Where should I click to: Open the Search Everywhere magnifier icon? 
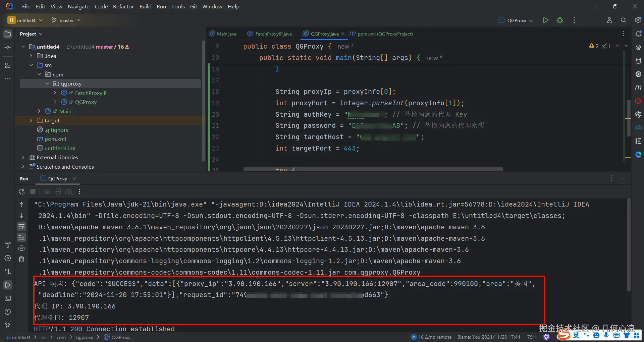623,20
